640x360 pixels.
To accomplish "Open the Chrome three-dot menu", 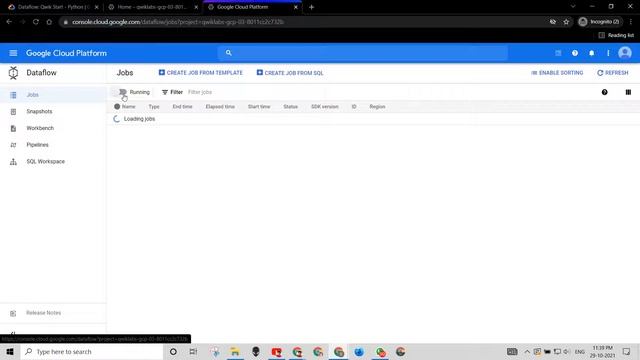I will click(x=631, y=22).
